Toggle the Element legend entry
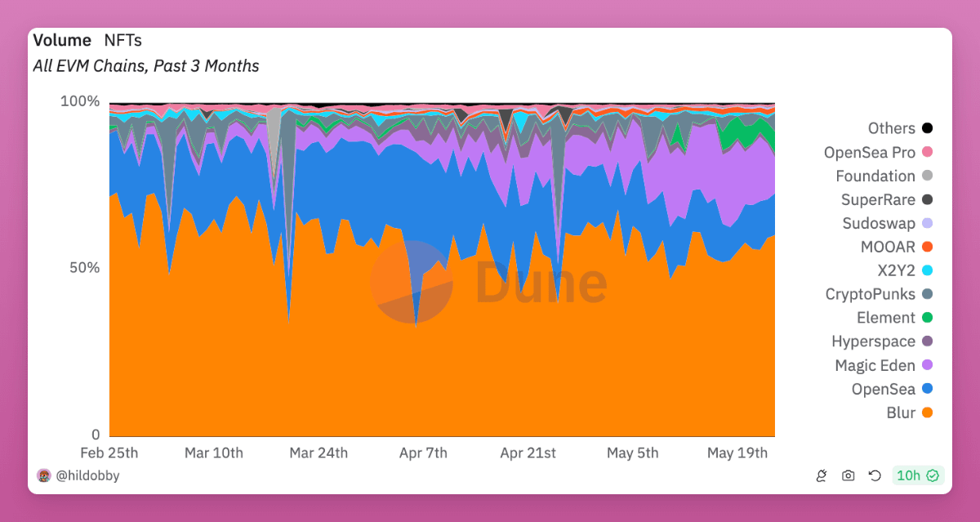Image resolution: width=980 pixels, height=522 pixels. tap(894, 318)
